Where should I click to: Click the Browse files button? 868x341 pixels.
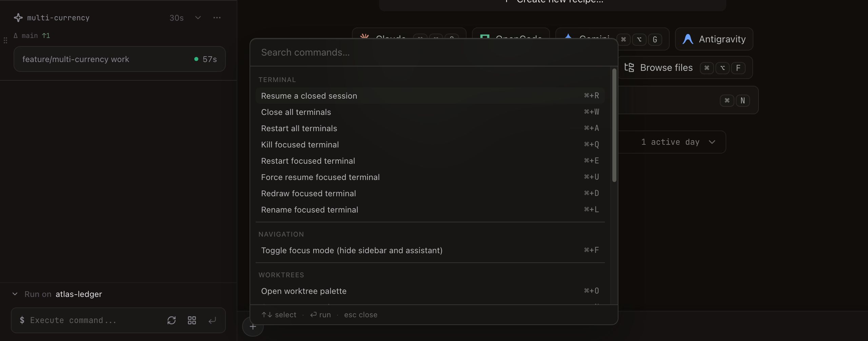685,67
